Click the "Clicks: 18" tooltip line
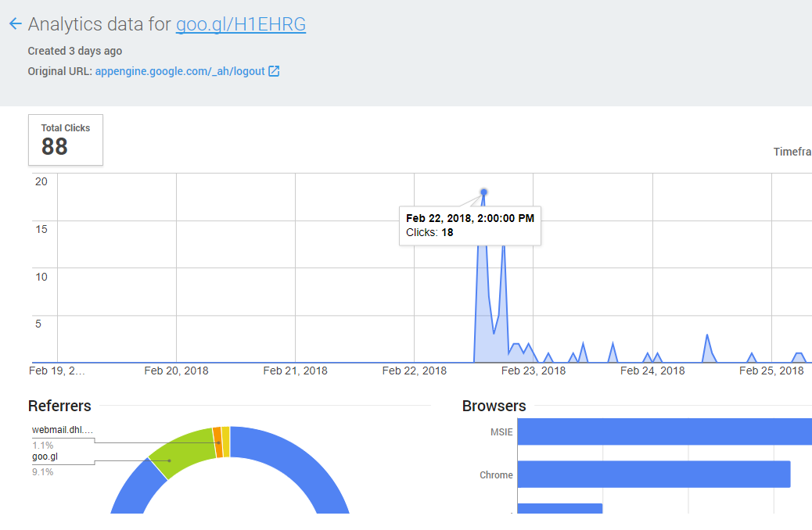Viewport: 812px width, 530px height. 429,232
